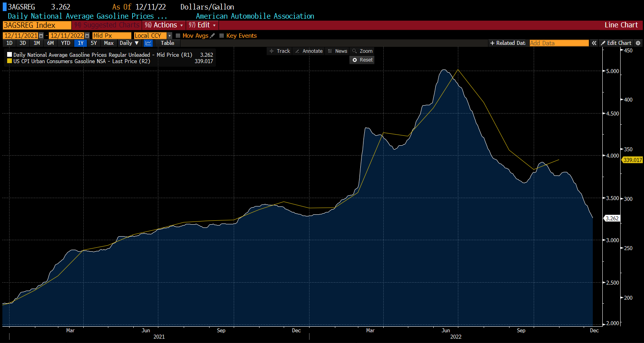Click the Related Data button
644x343 pixels.
[508, 43]
